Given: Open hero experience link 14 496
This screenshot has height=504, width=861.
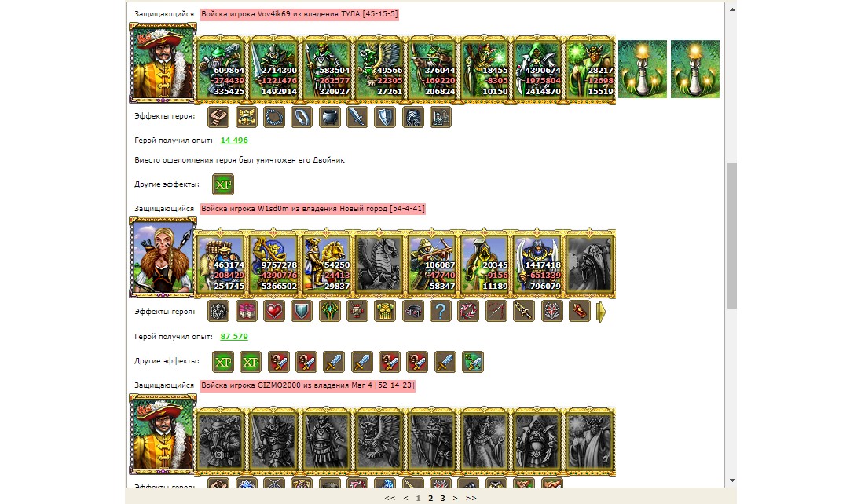Looking at the screenshot, I should click(x=234, y=140).
